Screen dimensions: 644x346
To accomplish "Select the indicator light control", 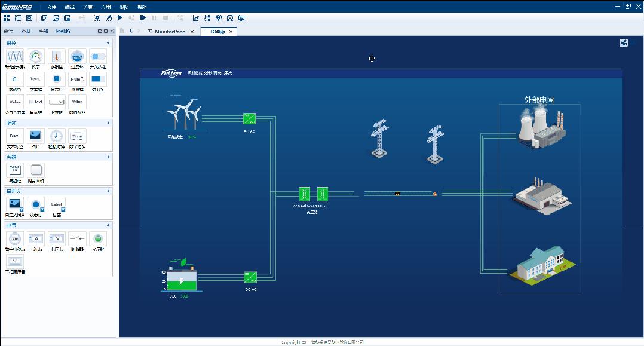I will (56, 79).
